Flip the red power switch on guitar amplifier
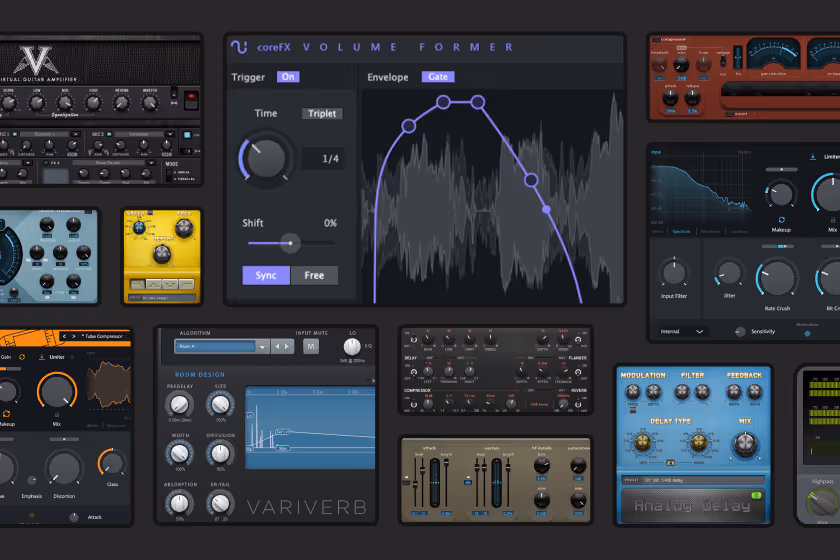Viewport: 840px width, 560px height. tap(191, 100)
